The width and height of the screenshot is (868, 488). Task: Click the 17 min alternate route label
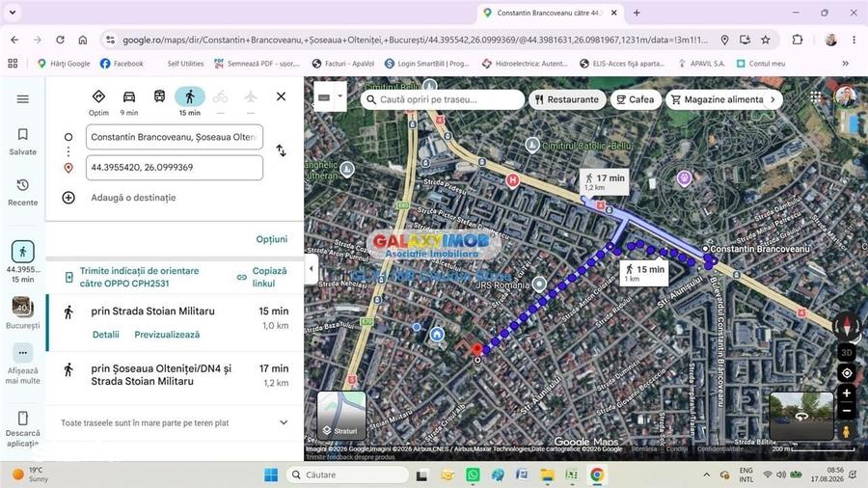click(605, 181)
